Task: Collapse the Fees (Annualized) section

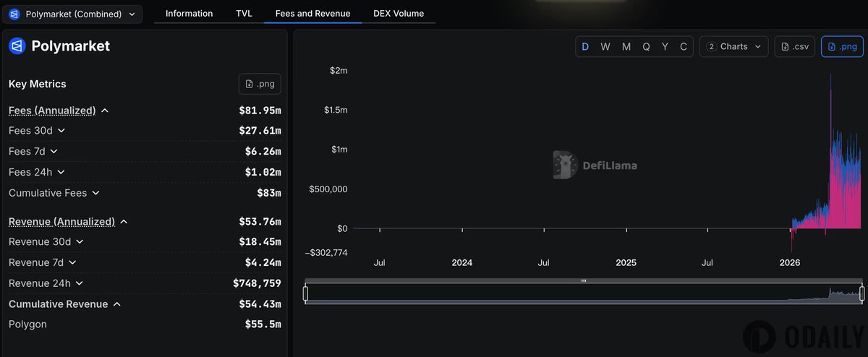Action: [104, 111]
